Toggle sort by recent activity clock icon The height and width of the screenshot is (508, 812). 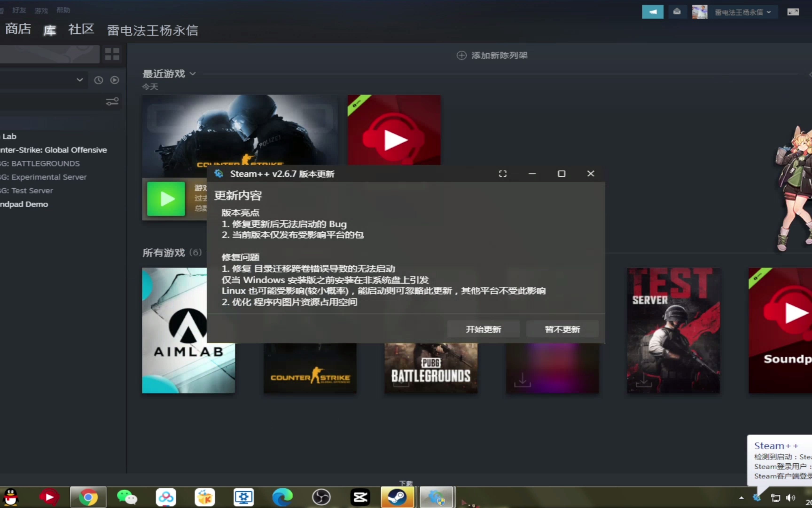click(98, 80)
